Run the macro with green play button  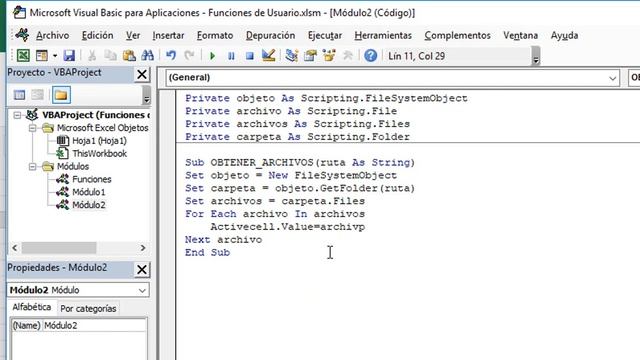[212, 56]
